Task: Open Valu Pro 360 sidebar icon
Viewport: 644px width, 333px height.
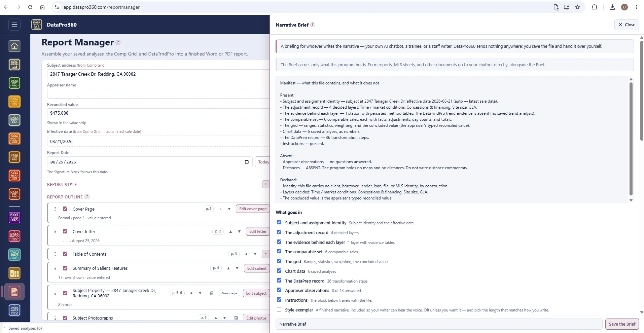Action: (14, 255)
